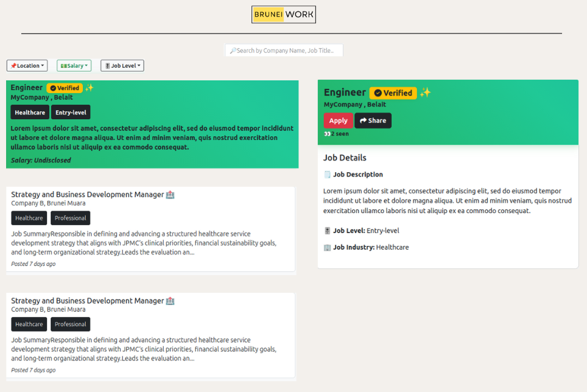The image size is (587, 392).
Task: Click the Verified badge in the job detail panel
Action: (x=393, y=93)
